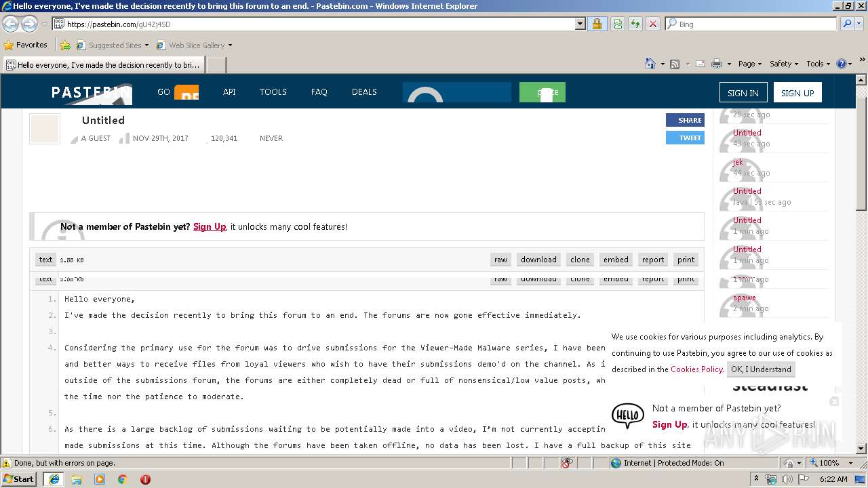Stop loading with the red X icon
Viewport: 868px width, 488px height.
point(652,24)
